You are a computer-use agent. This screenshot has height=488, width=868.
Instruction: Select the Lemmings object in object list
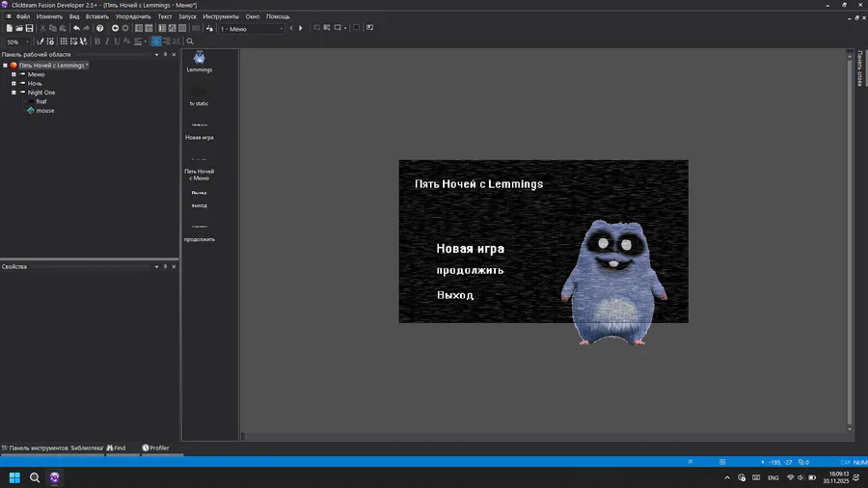tap(200, 62)
